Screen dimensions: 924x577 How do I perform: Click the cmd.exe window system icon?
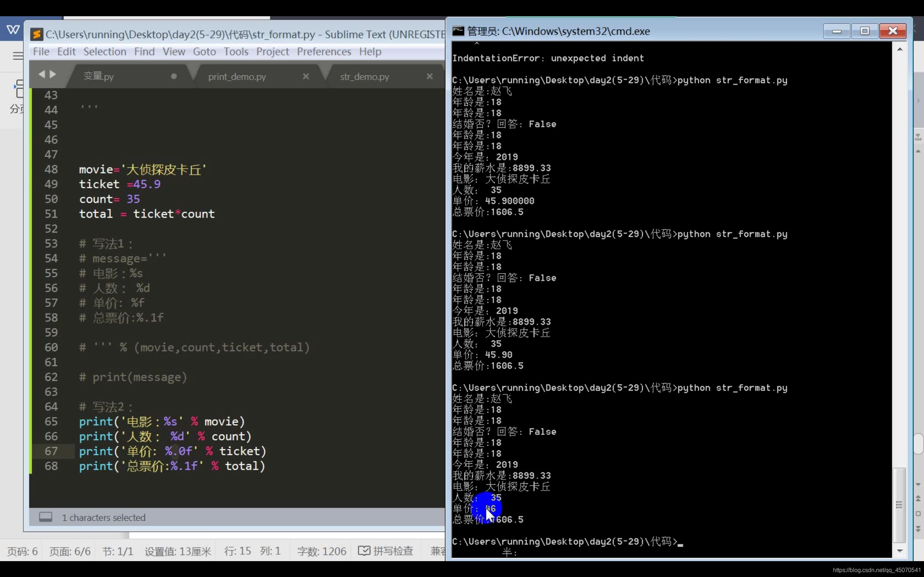pos(458,31)
